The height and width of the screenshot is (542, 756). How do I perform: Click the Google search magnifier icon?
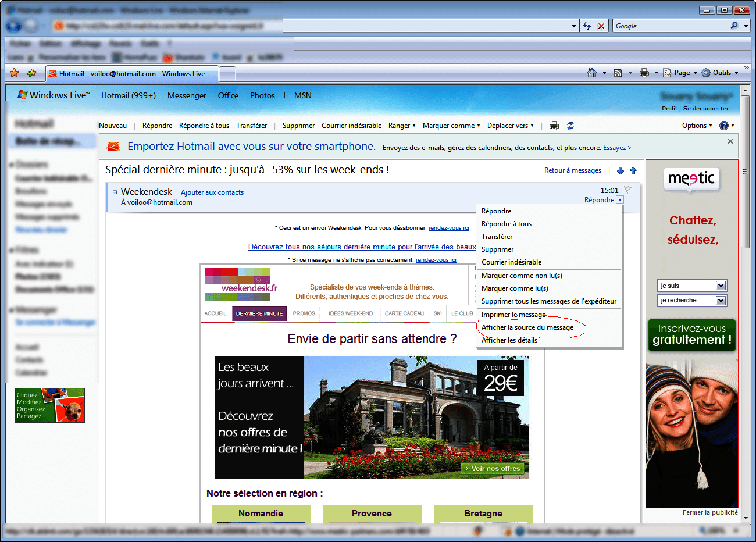tap(734, 26)
